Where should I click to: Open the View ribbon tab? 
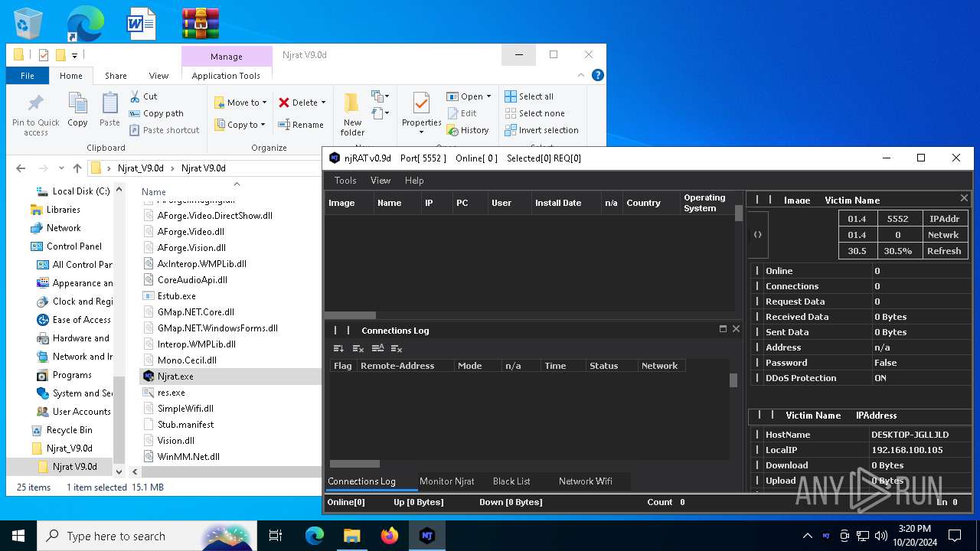coord(158,76)
